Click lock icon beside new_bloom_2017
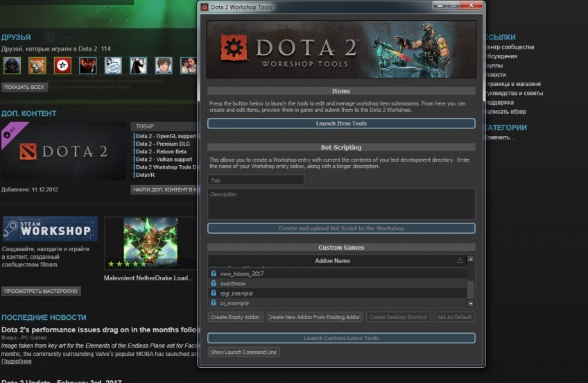 pyautogui.click(x=214, y=273)
